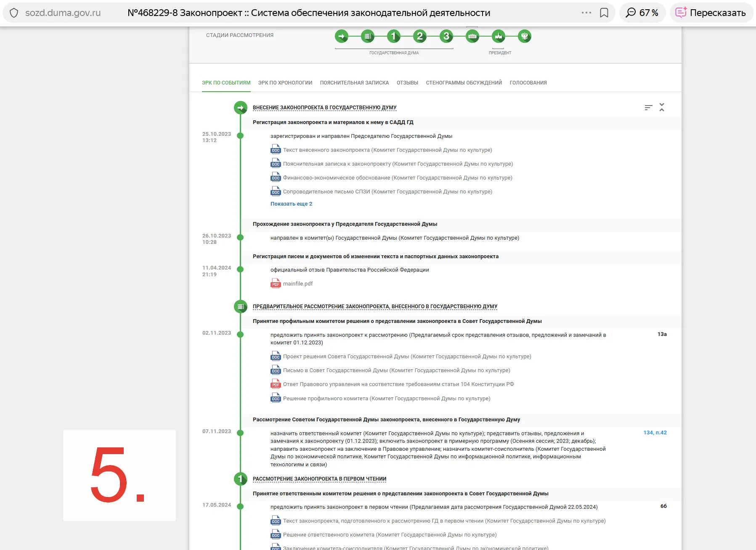
Task: Open the three-dots page menu in address bar
Action: coord(586,13)
